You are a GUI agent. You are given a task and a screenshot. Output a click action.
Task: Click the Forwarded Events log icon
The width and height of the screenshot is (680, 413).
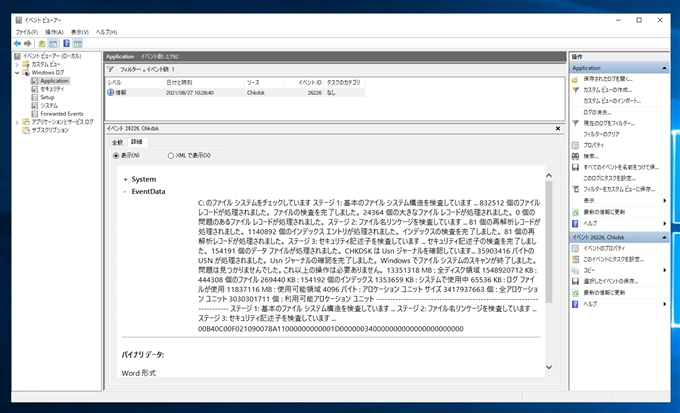pyautogui.click(x=35, y=114)
